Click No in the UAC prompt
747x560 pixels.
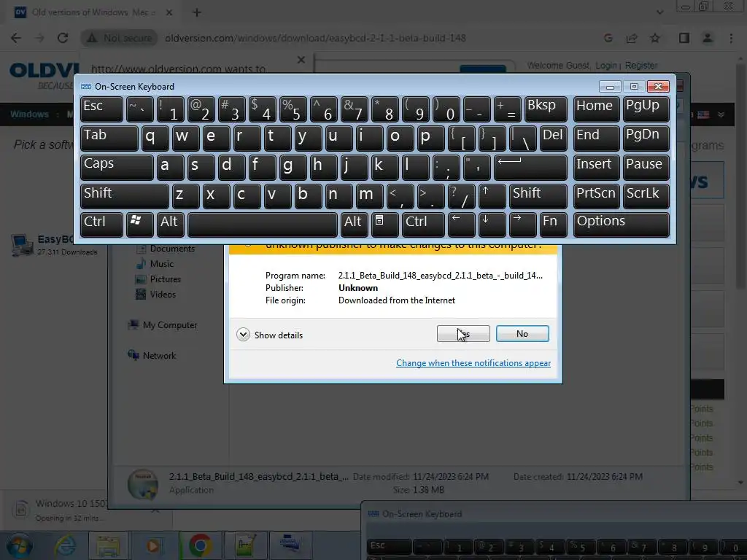tap(522, 333)
